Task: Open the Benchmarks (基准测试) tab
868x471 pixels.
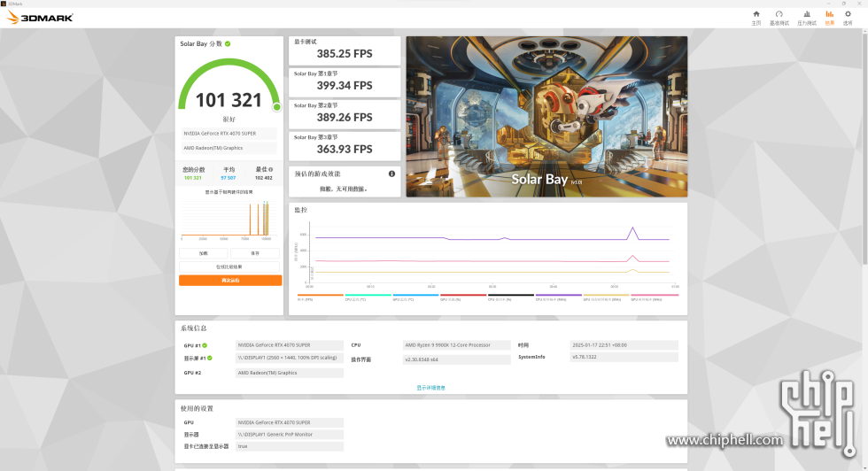Action: pyautogui.click(x=779, y=18)
